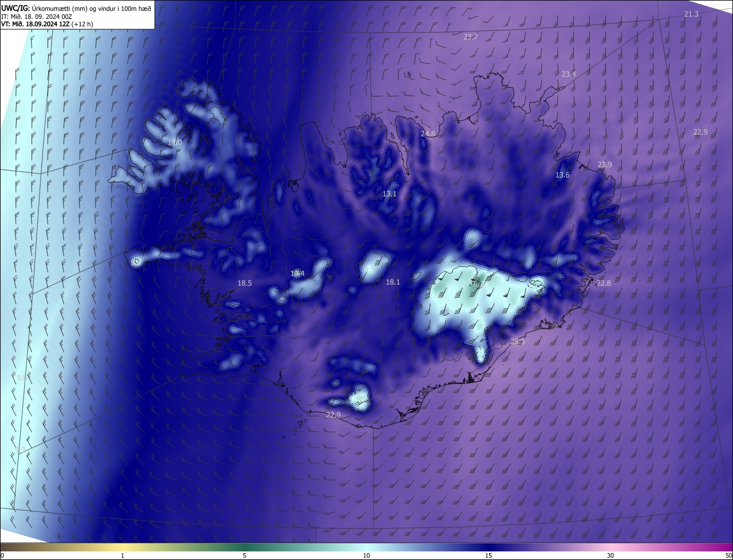
Task: Click the 50 tick on the color scale
Action: point(728,556)
